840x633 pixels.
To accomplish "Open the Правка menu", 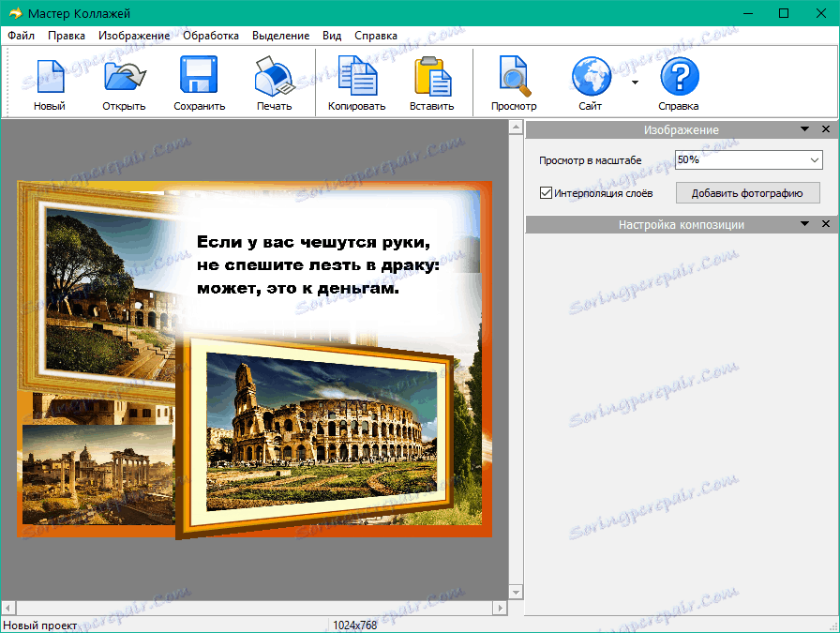I will 67,36.
